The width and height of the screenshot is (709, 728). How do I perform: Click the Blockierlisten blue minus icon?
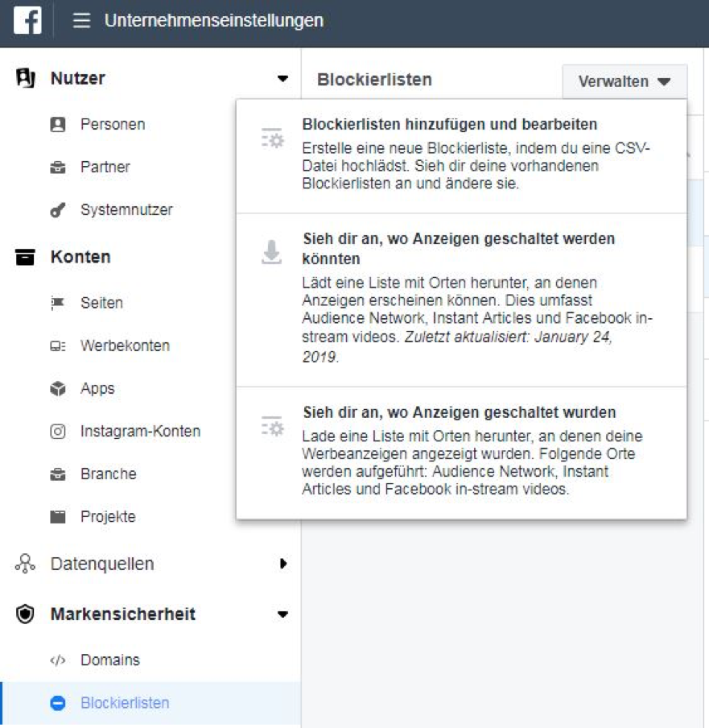[57, 703]
